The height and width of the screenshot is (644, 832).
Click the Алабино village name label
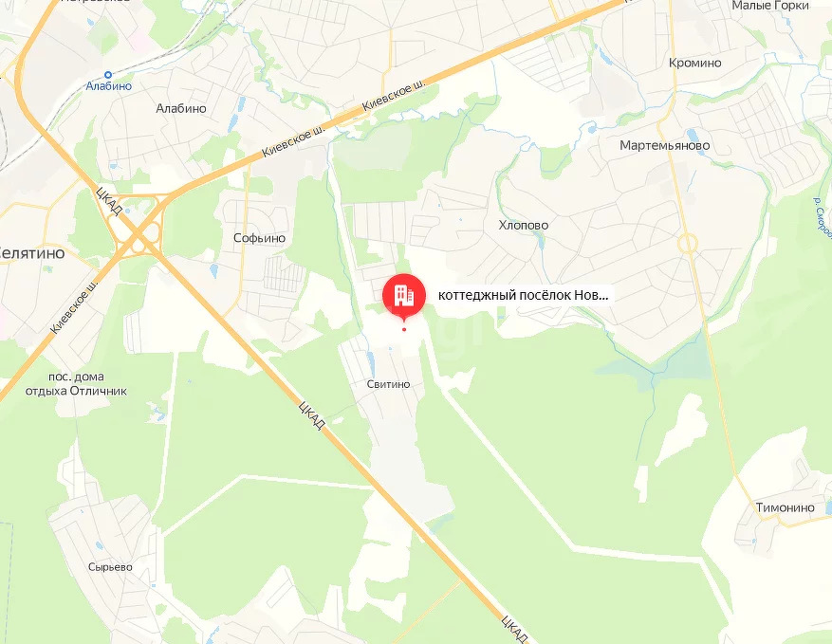tap(181, 108)
